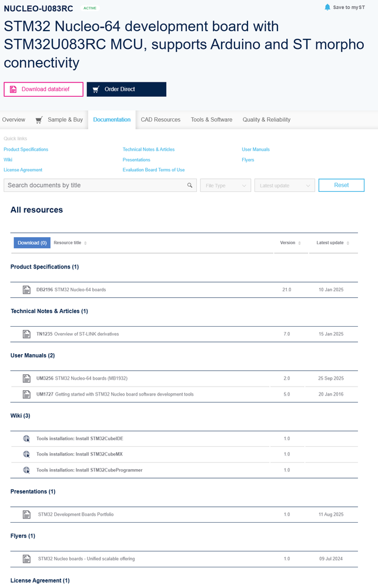Click the document icon for UM3256 row
This screenshot has height=588, width=378.
26,378
